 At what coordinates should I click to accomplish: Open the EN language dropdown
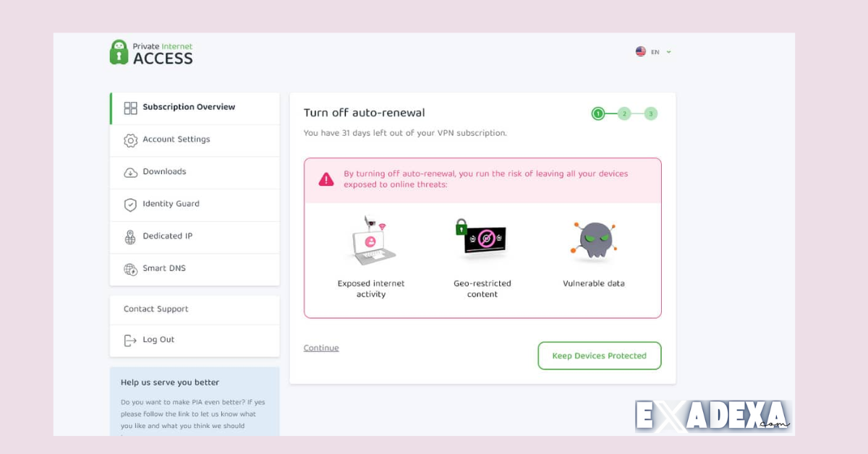655,51
